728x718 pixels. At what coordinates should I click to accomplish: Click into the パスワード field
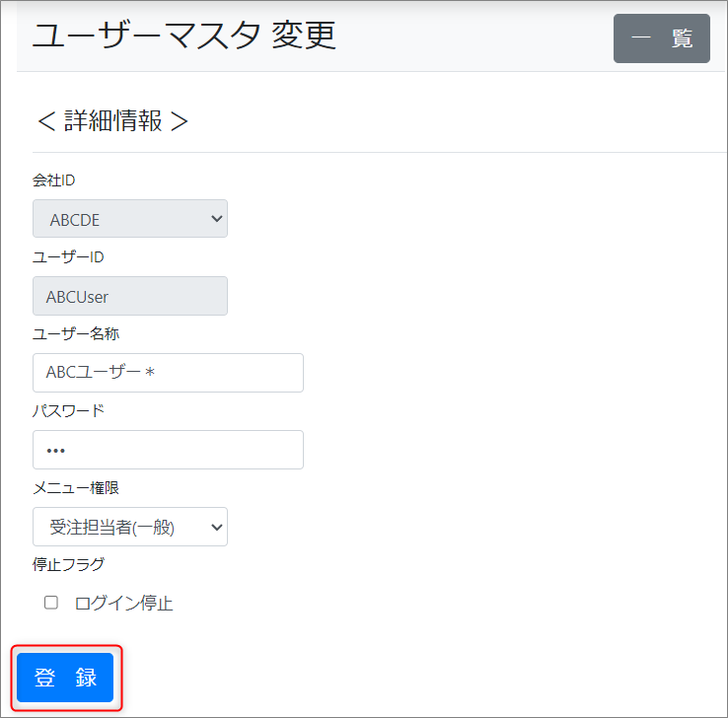pyautogui.click(x=168, y=450)
